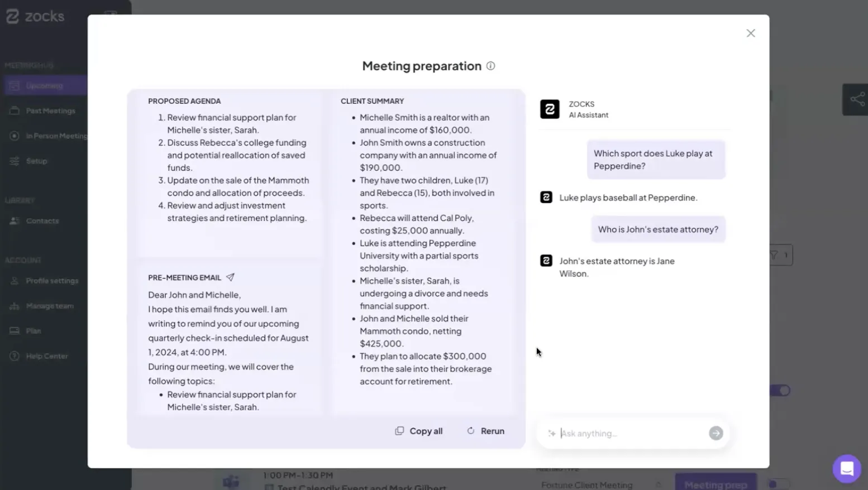Click reply 'John's estate attorney is Jane Wilson.'
This screenshot has height=490, width=868.
pos(617,267)
